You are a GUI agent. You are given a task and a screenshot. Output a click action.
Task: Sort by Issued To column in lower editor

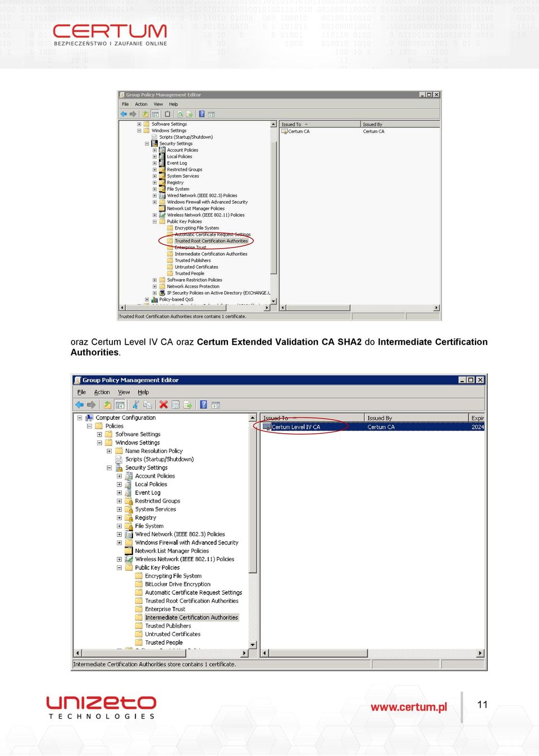tap(312, 418)
